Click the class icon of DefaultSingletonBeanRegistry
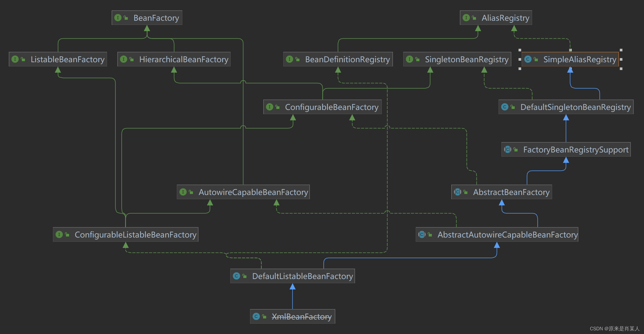 coord(505,107)
